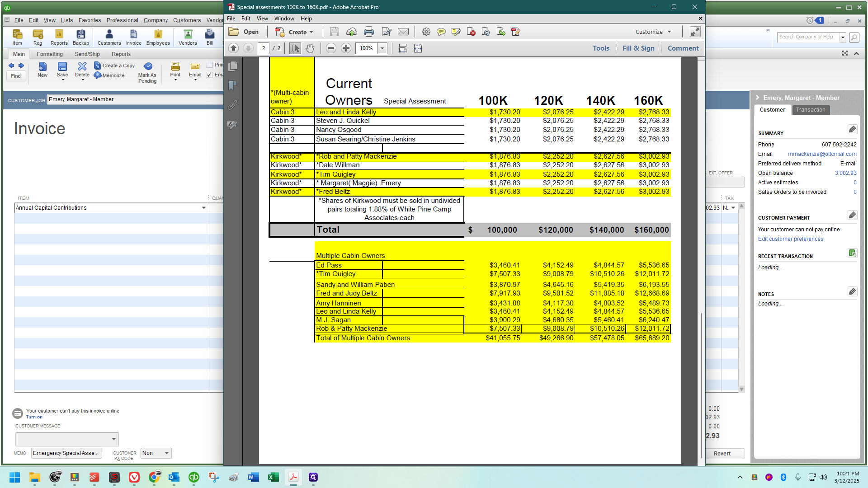Open the bookmarks panel in Acrobat
This screenshot has height=488, width=868.
232,85
